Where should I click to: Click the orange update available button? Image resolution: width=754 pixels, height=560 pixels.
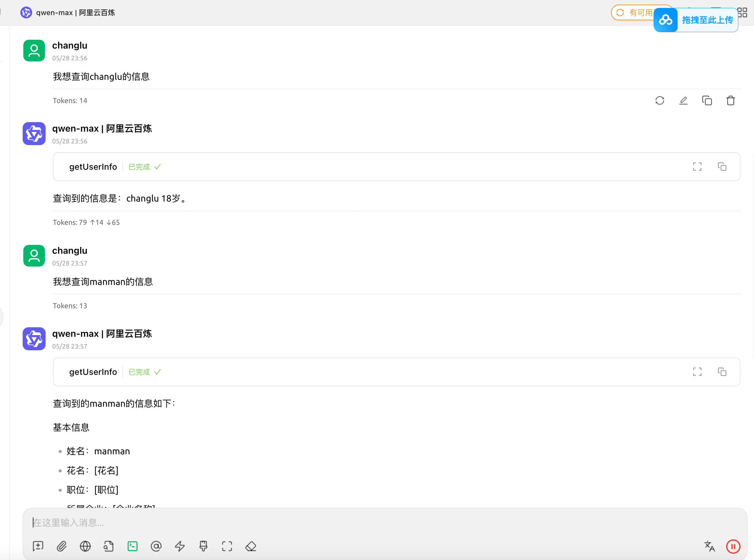pos(632,12)
